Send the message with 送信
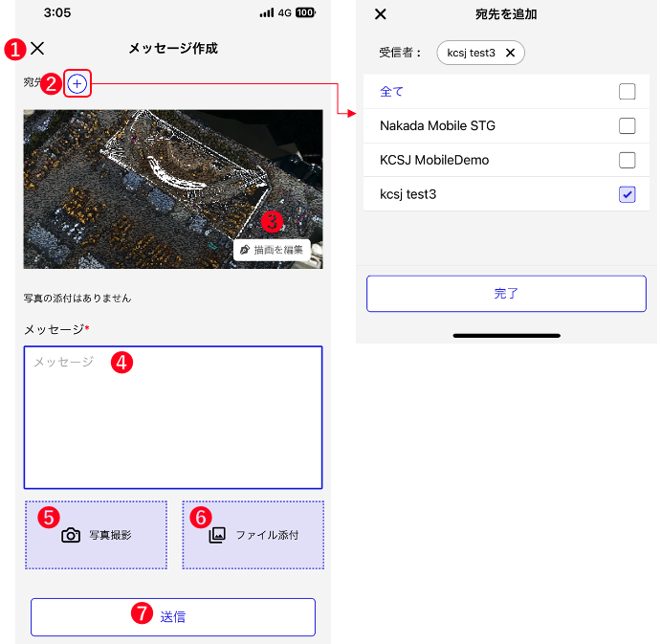This screenshot has width=661, height=644. 173,616
